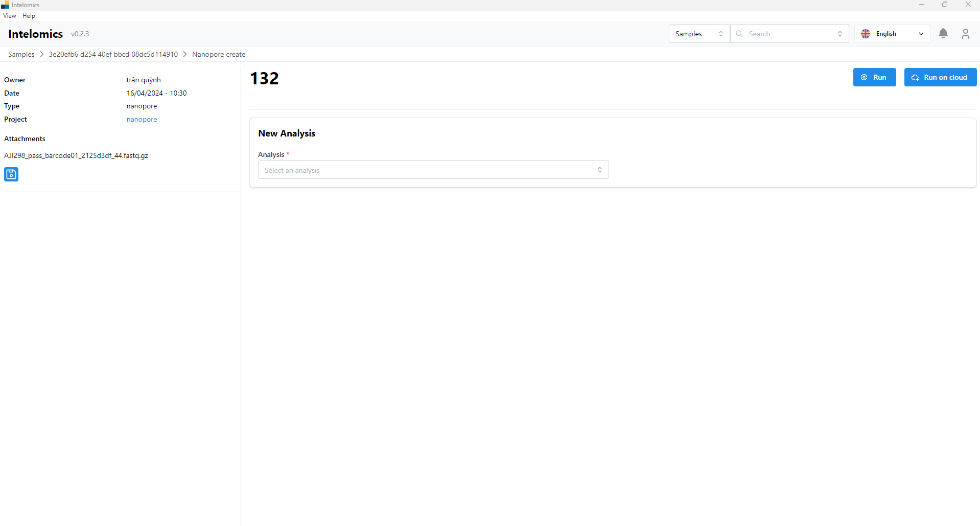
Task: Click the UK flag language icon
Action: (x=866, y=34)
